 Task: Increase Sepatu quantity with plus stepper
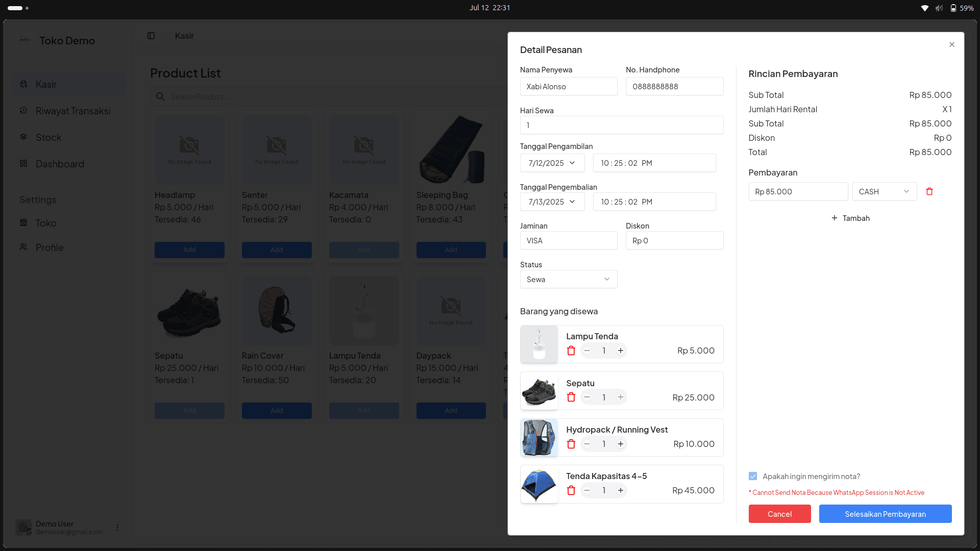[x=620, y=397]
